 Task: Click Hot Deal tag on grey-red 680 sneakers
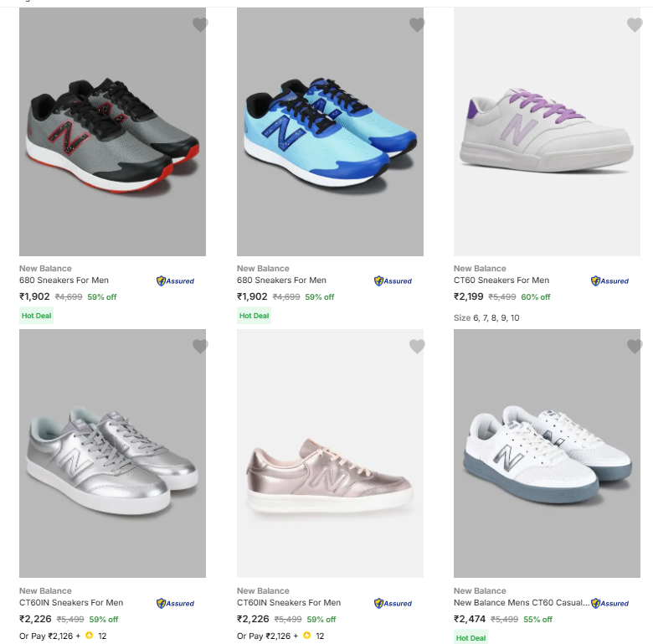(36, 316)
